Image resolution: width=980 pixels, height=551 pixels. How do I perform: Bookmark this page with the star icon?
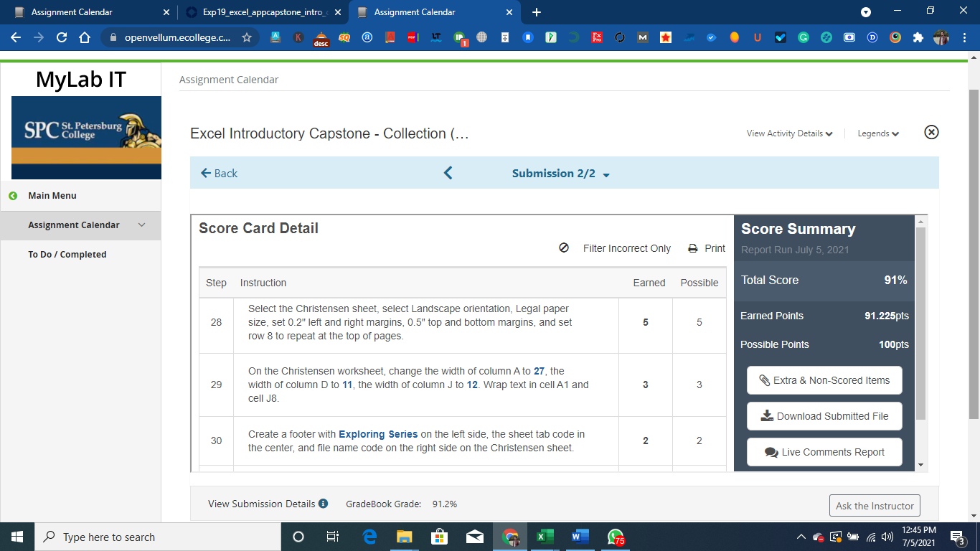pos(247,37)
